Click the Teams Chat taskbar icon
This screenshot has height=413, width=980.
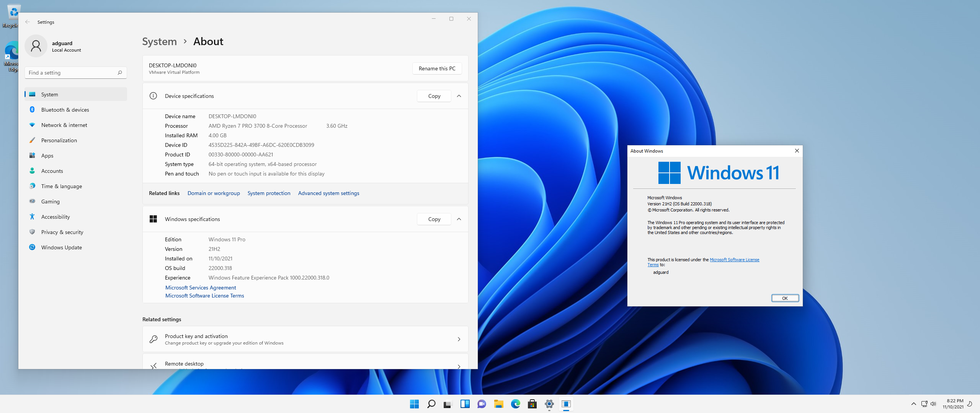tap(482, 404)
